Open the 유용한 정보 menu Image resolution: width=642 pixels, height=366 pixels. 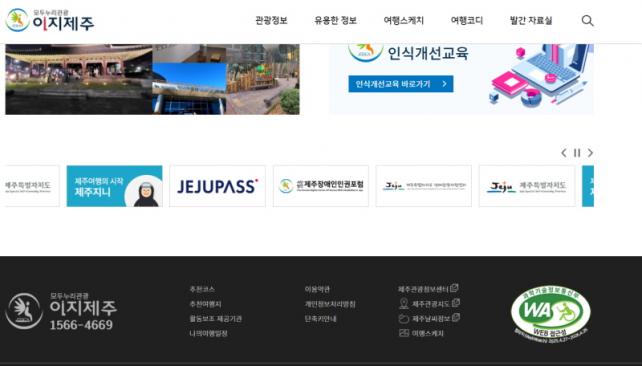(335, 20)
